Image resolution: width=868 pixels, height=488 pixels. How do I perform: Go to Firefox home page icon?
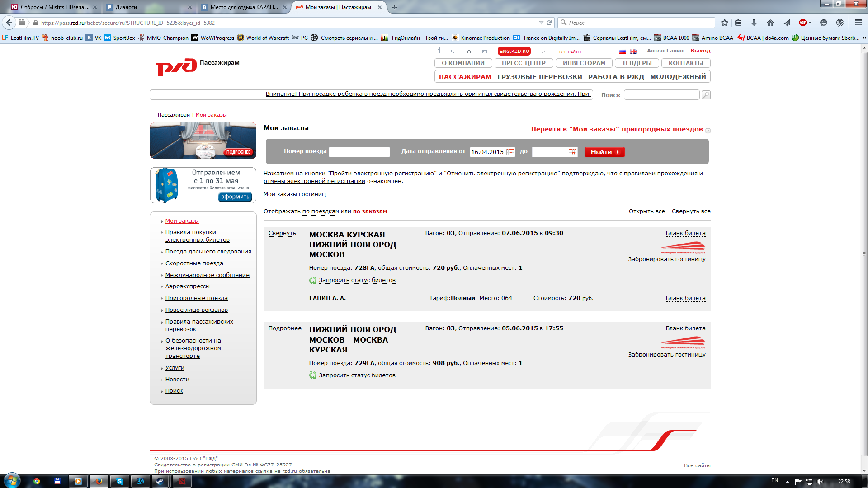(x=770, y=23)
